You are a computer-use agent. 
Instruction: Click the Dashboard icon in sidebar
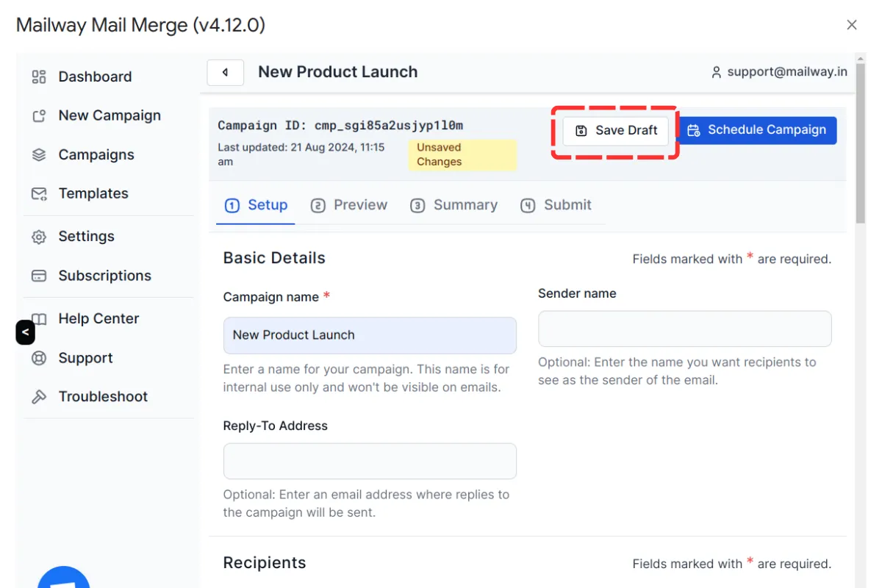click(x=39, y=77)
